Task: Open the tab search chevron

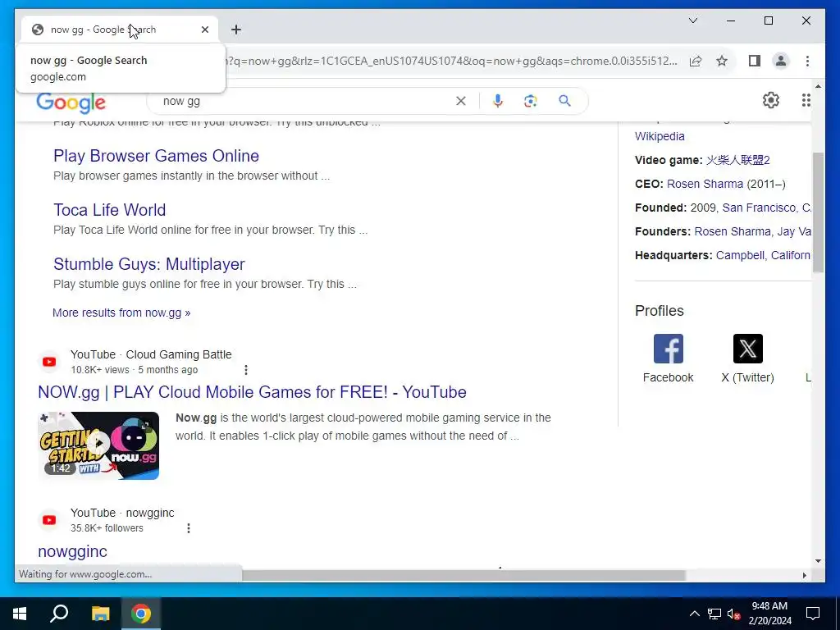Action: click(x=692, y=21)
